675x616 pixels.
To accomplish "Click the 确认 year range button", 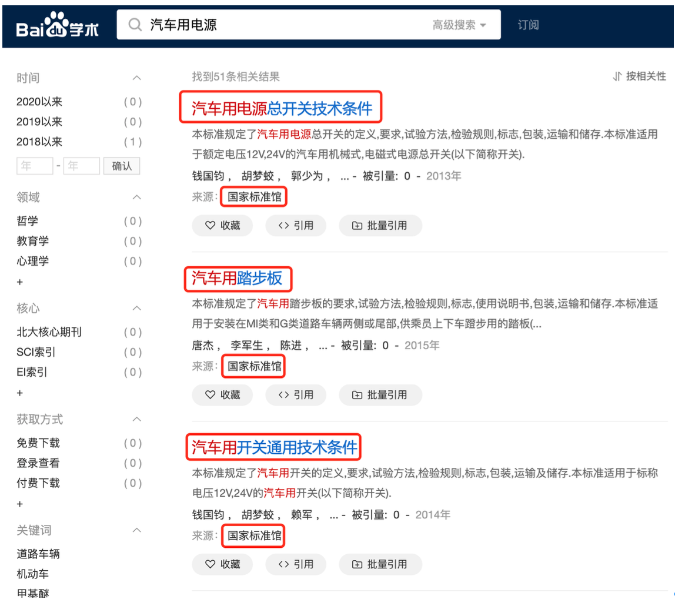I will tap(122, 166).
